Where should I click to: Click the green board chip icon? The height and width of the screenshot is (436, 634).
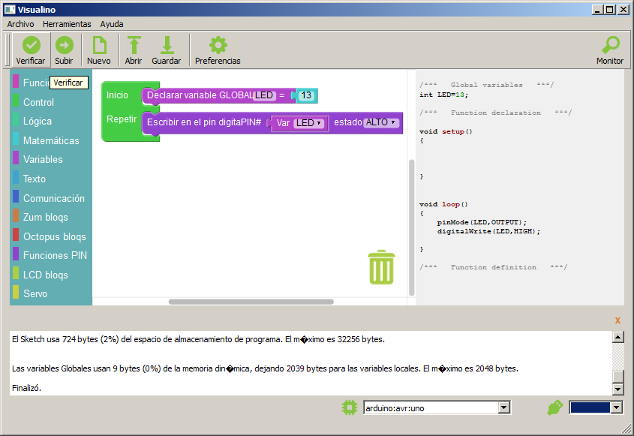[349, 407]
